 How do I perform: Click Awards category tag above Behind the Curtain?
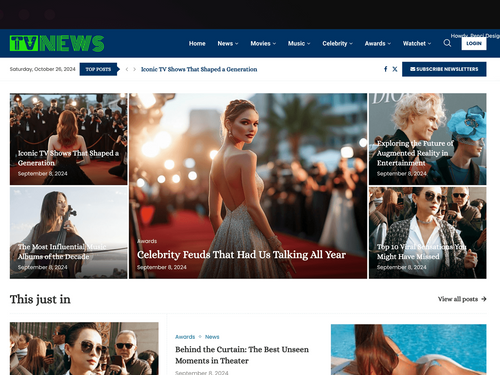[x=185, y=337]
